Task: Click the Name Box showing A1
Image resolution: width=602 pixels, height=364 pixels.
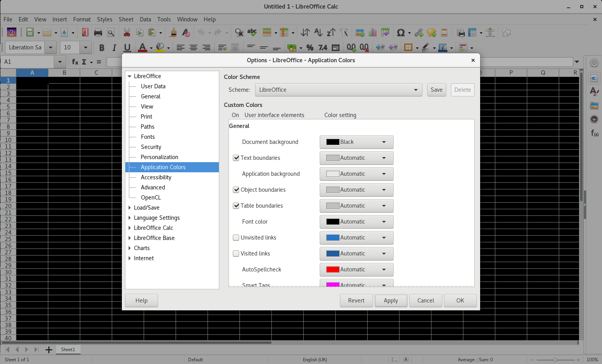Action: (27, 62)
